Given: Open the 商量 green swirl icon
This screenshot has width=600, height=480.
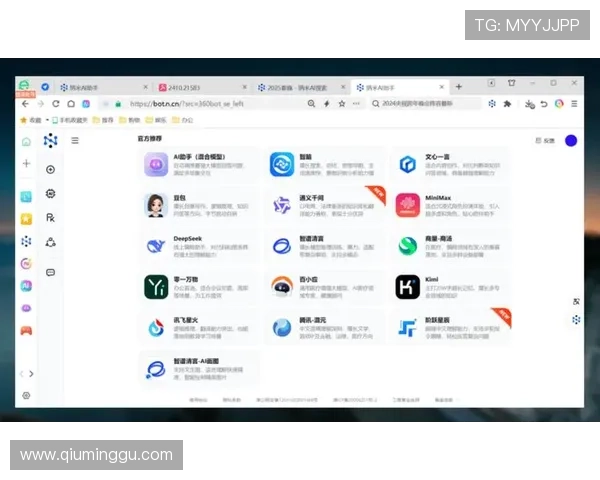Looking at the screenshot, I should click(408, 246).
